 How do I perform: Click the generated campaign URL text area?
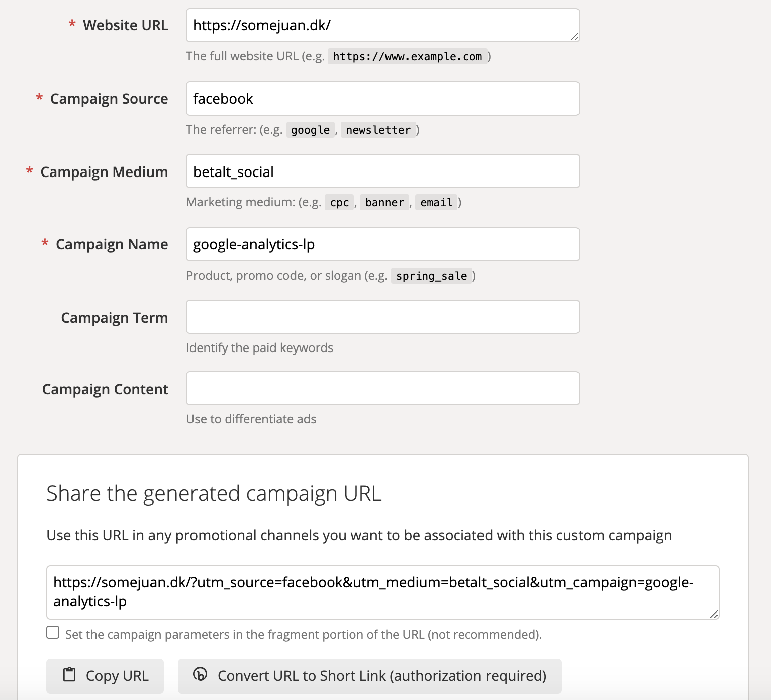click(383, 592)
